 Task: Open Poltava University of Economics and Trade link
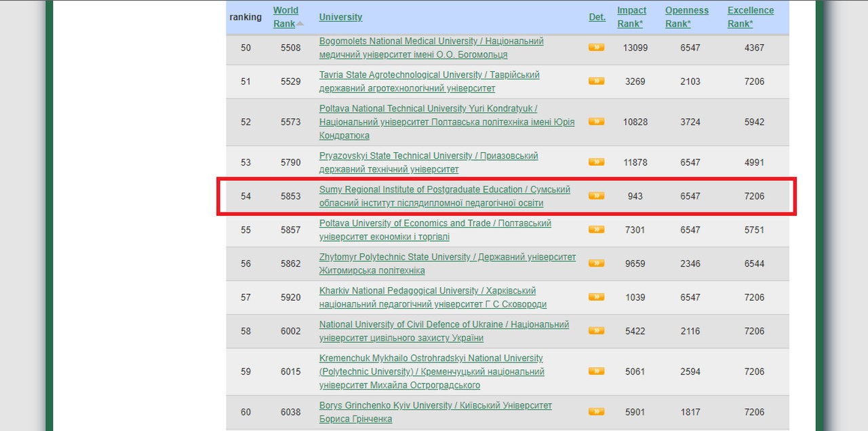435,229
